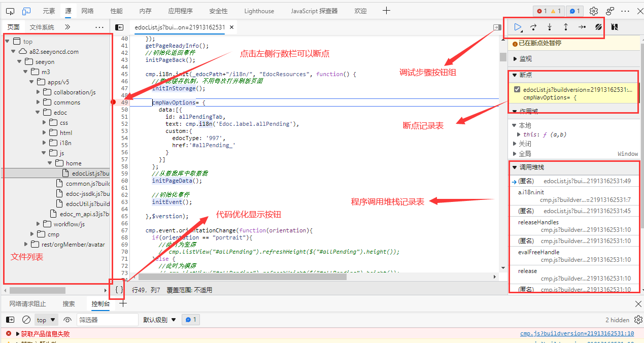Add a new panel tab with plus
The width and height of the screenshot is (644, 343).
point(386,11)
